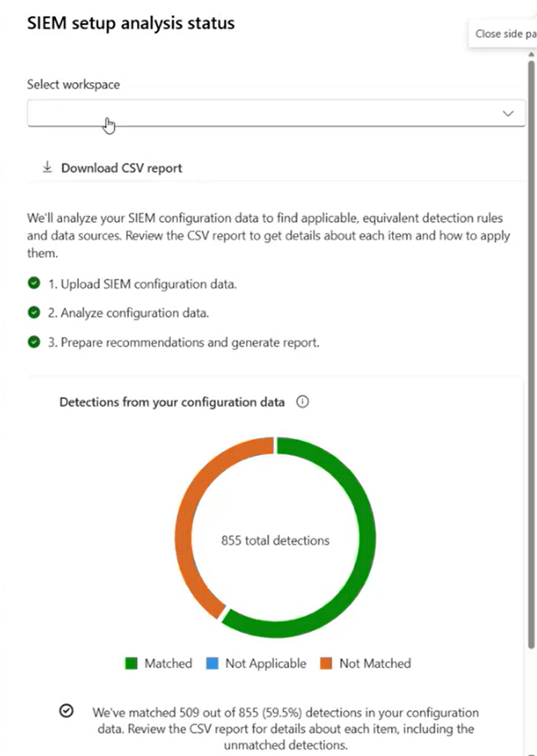Click the checkmark for step 3 Prepare recommendations
The image size is (537, 756).
pyautogui.click(x=34, y=342)
